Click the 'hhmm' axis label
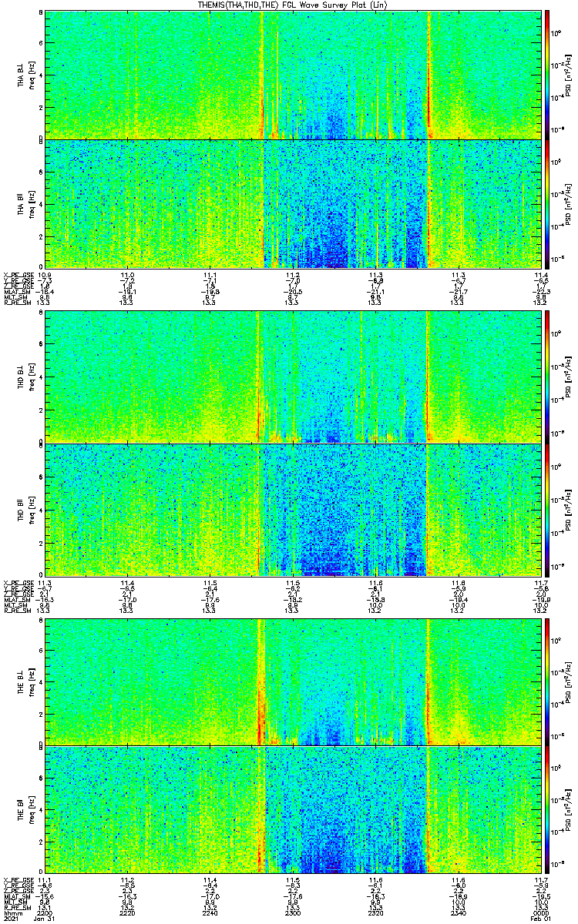The height and width of the screenshot is (924, 578). (12, 913)
